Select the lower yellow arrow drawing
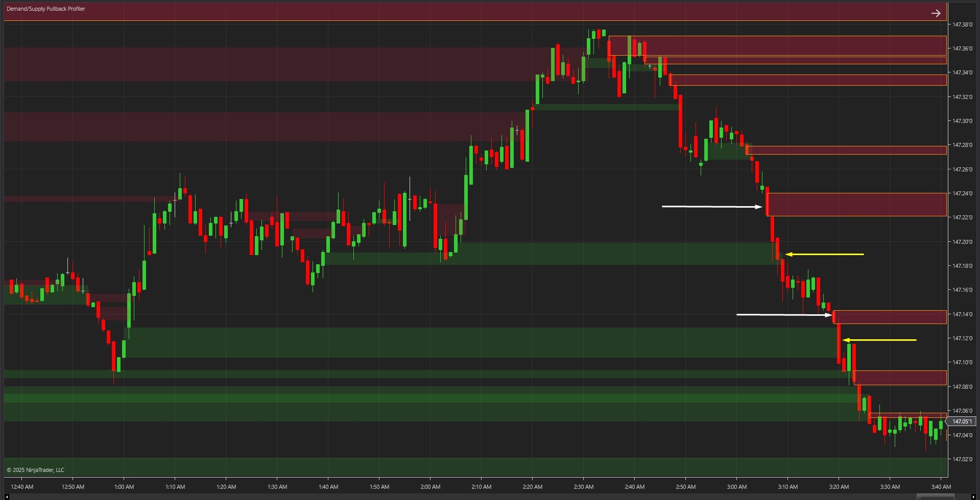 (879, 340)
